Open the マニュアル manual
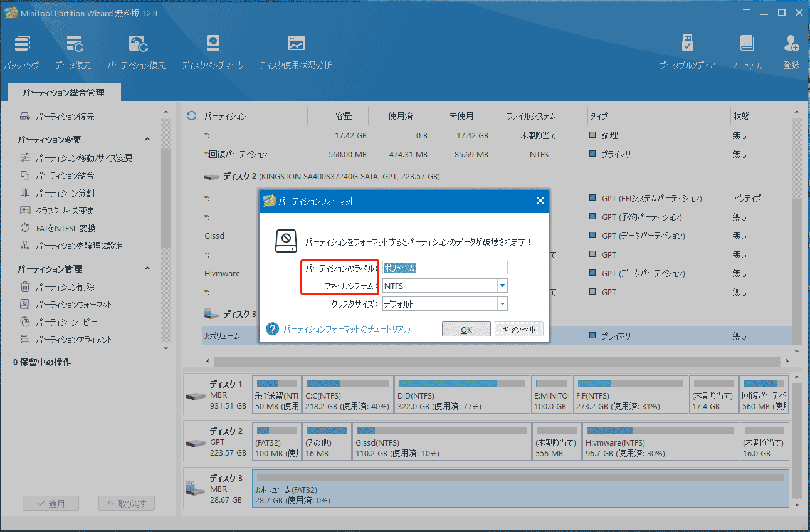This screenshot has width=810, height=532. [x=747, y=52]
